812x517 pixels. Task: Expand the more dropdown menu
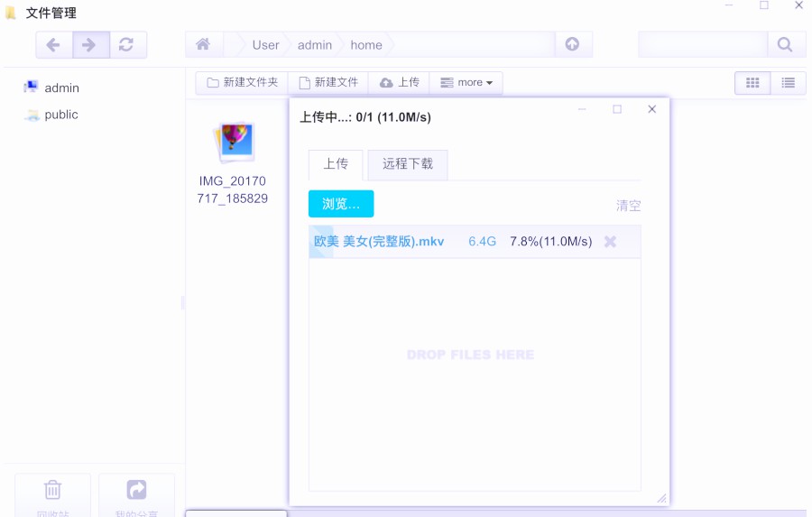pos(466,83)
